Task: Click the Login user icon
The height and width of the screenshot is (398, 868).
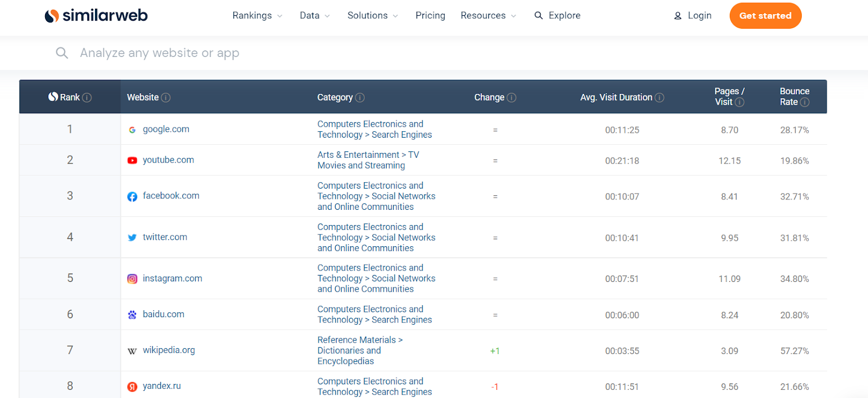Action: [678, 16]
